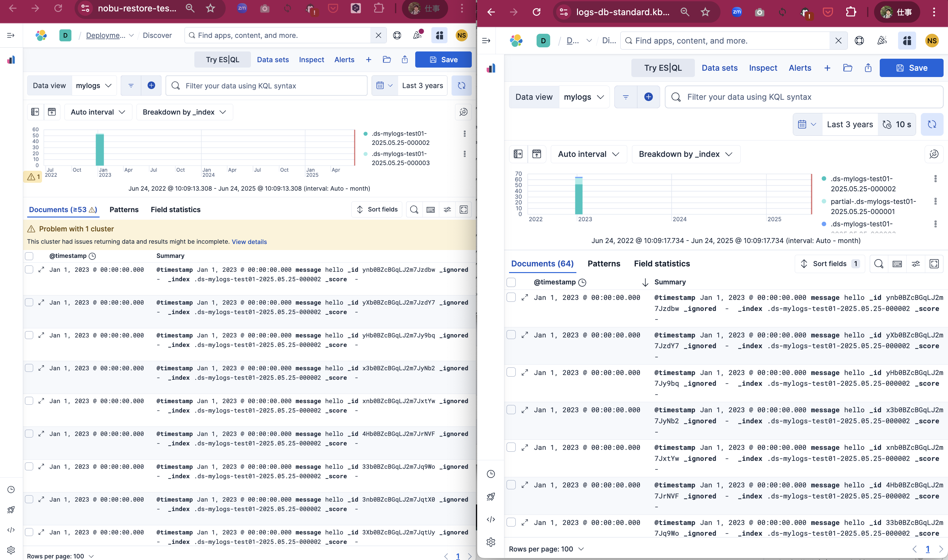Toggle full screen icon in right documents table

934,264
